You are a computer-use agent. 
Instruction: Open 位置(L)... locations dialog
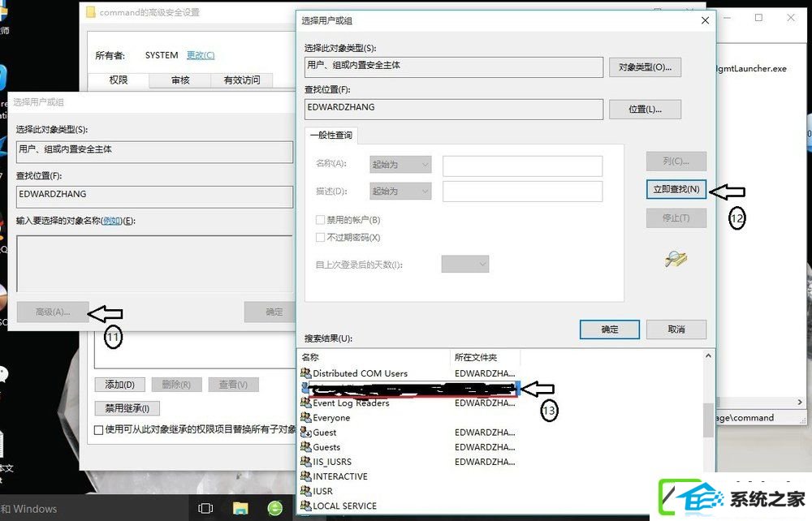coord(645,110)
